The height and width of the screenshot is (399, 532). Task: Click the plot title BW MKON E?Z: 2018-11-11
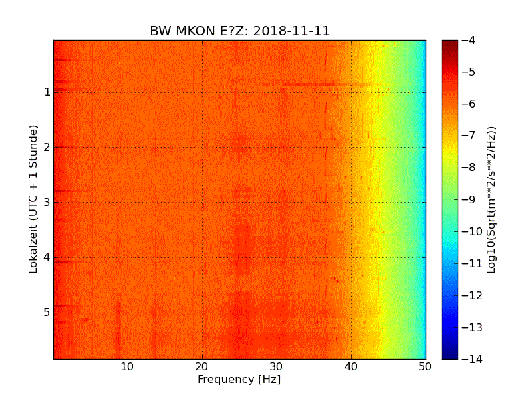(x=239, y=31)
